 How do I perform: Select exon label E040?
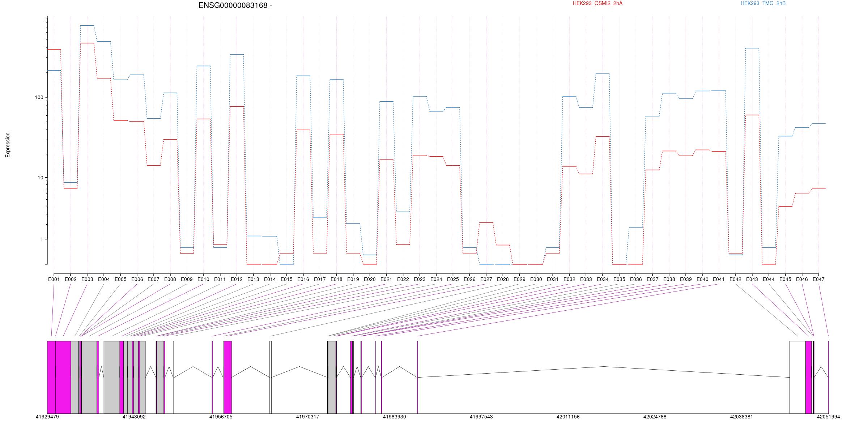coord(702,279)
